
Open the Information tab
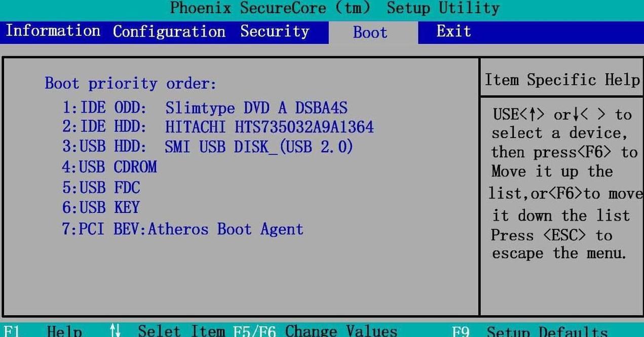click(53, 31)
